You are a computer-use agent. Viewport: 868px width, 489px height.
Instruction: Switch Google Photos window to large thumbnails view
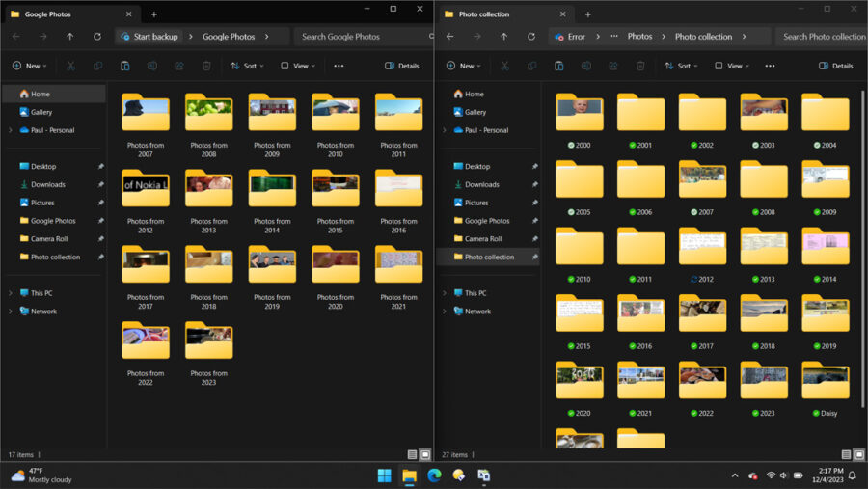click(x=425, y=454)
